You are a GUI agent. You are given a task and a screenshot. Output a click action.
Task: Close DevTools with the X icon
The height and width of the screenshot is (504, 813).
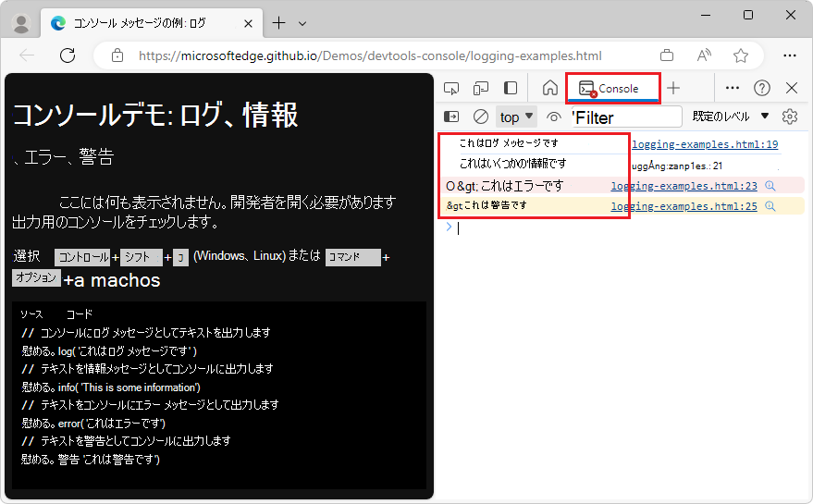pos(791,88)
